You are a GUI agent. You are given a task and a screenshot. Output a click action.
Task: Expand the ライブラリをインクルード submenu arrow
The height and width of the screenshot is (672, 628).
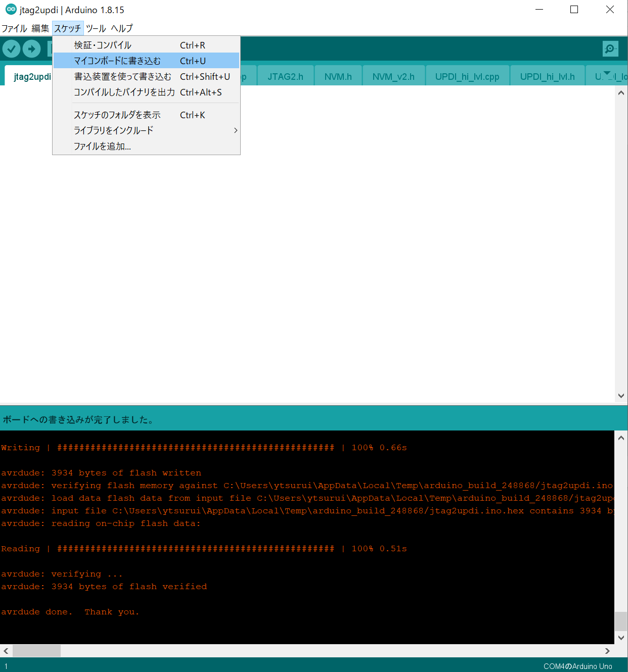pyautogui.click(x=235, y=130)
